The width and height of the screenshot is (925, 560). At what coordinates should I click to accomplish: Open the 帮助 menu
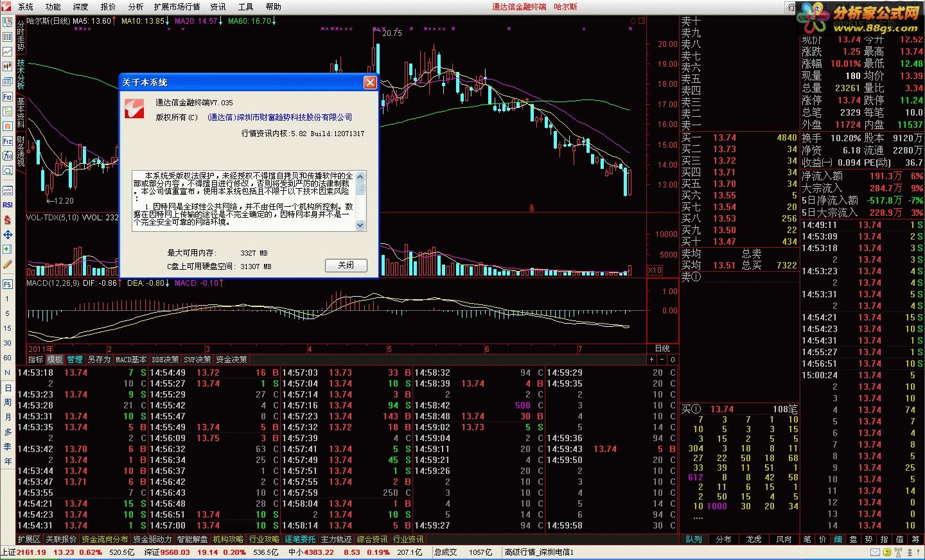coord(273,6)
